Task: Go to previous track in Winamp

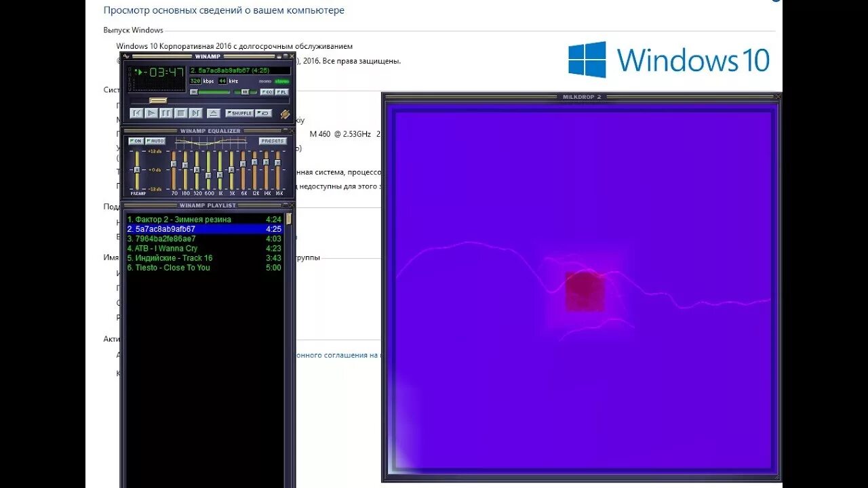Action: [136, 113]
